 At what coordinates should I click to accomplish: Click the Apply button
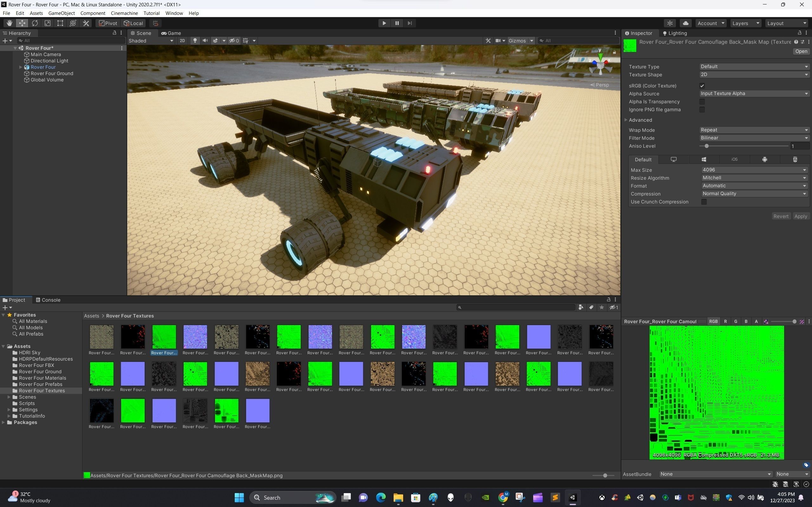(800, 216)
